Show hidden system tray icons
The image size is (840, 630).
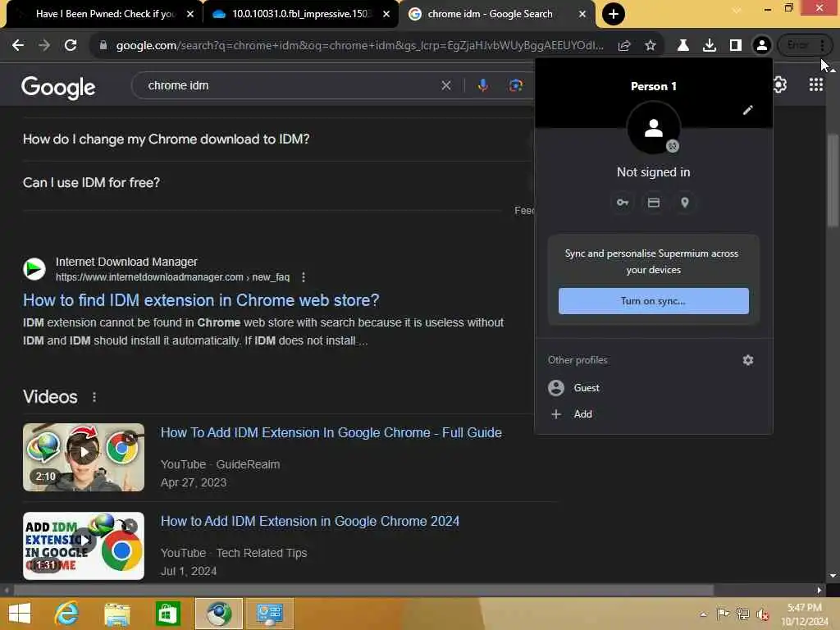[x=703, y=614]
